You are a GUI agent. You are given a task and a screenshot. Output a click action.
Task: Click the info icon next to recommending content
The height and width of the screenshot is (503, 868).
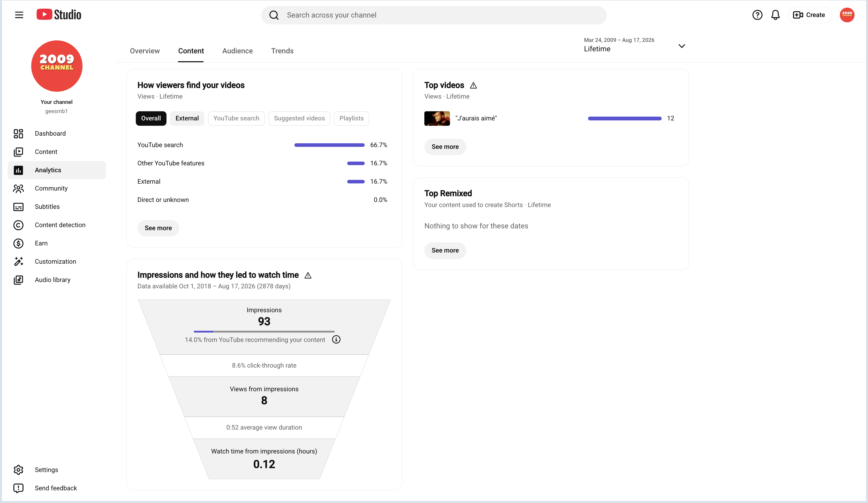336,340
